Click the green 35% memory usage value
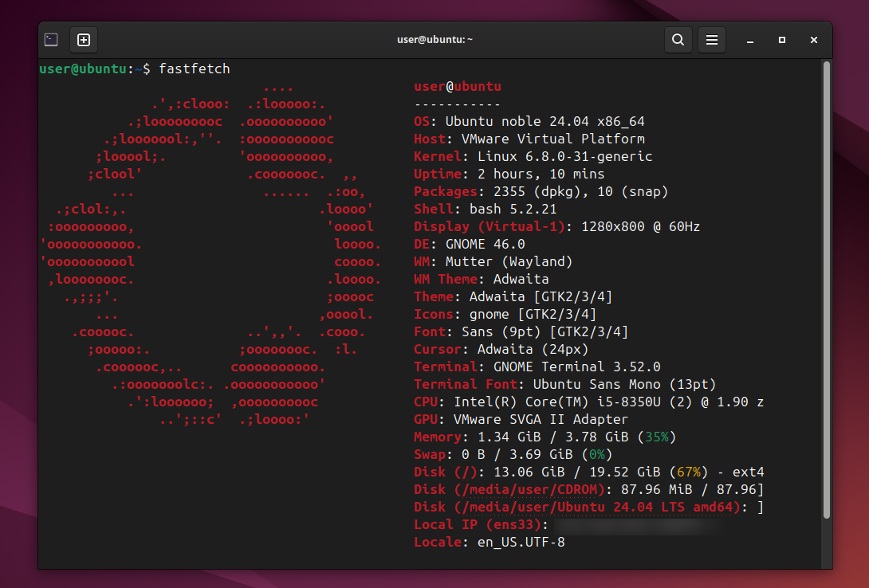Viewport: 869px width, 588px height. point(659,437)
